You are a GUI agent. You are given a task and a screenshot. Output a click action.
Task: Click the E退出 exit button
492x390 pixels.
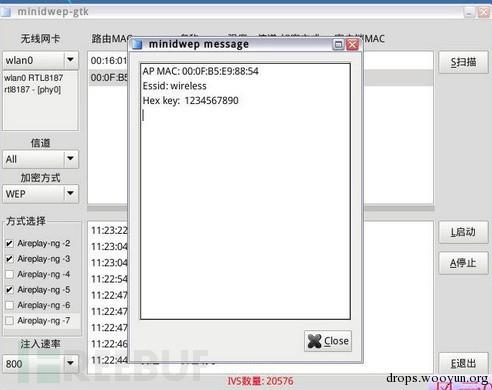tap(463, 363)
